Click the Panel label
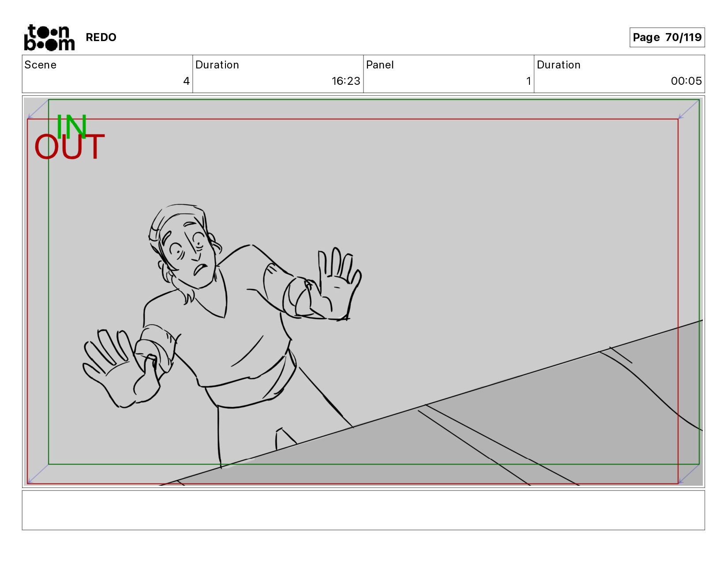Screen dimensions: 728x563 tap(380, 65)
